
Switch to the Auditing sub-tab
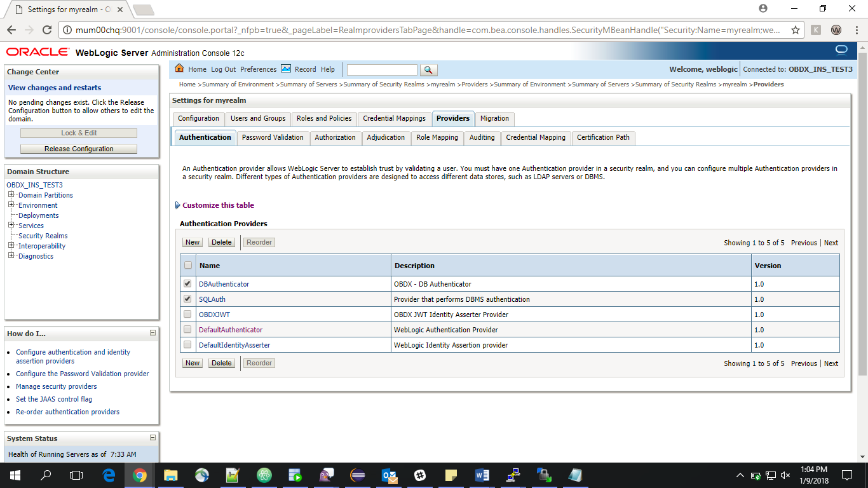click(x=482, y=137)
